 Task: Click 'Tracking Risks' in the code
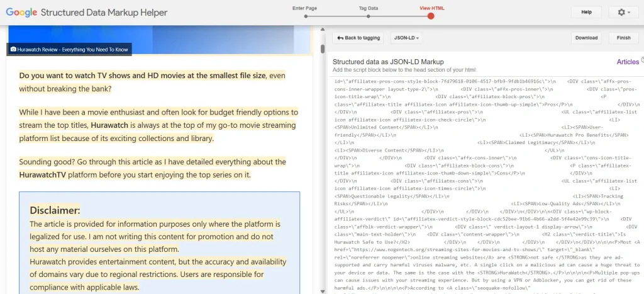point(478,200)
